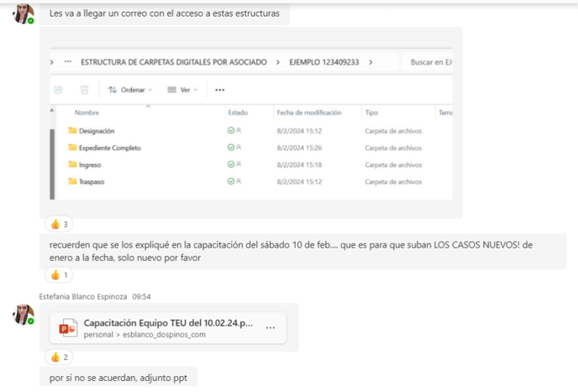Screen dimensions: 578x392
Task: Sort by the Nombre column header
Action: click(x=87, y=112)
